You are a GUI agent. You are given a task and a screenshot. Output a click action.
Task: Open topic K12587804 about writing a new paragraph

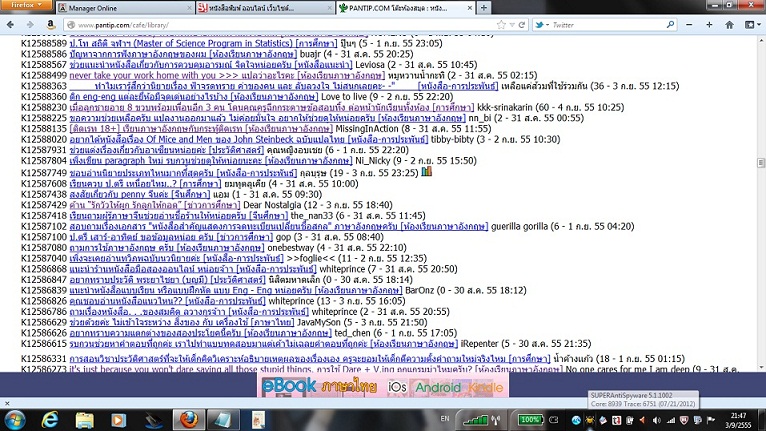tap(211, 161)
